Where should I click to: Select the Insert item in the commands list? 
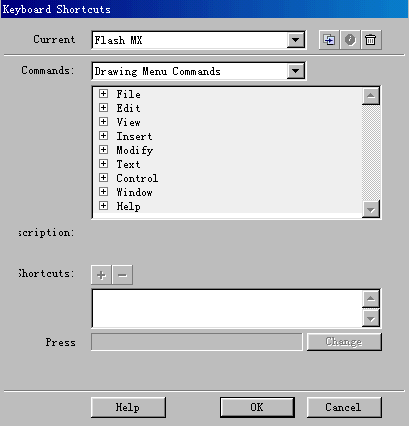click(x=134, y=136)
